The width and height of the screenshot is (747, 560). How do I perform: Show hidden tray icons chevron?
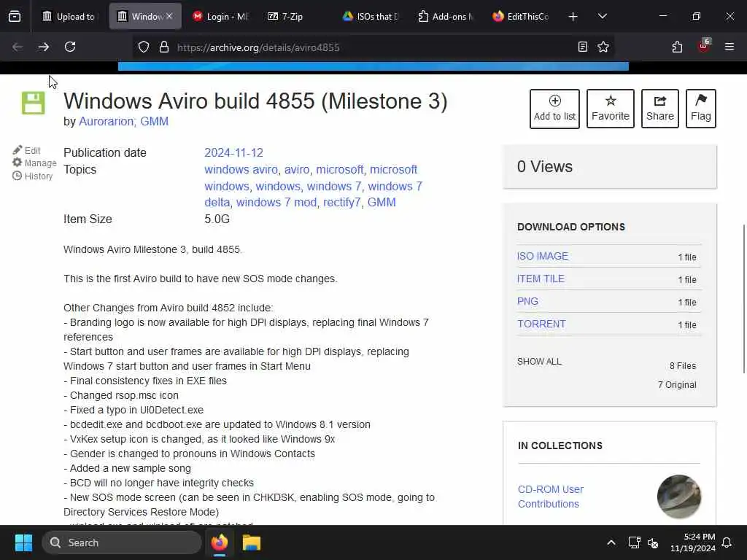pos(611,542)
